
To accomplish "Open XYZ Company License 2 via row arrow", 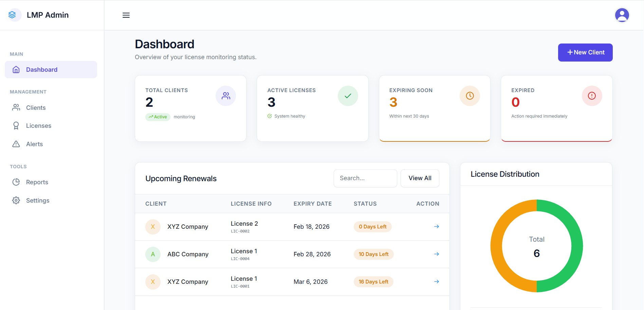I will click(436, 226).
